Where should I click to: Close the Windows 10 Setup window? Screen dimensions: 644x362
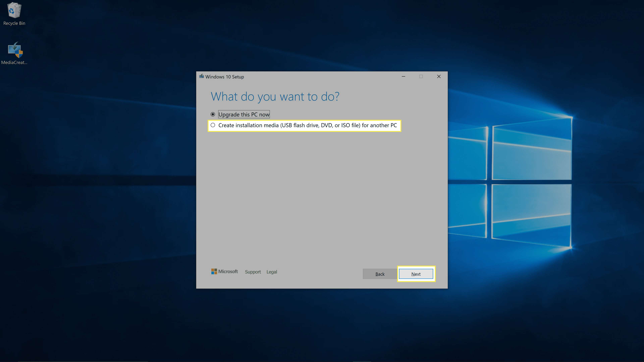(439, 76)
